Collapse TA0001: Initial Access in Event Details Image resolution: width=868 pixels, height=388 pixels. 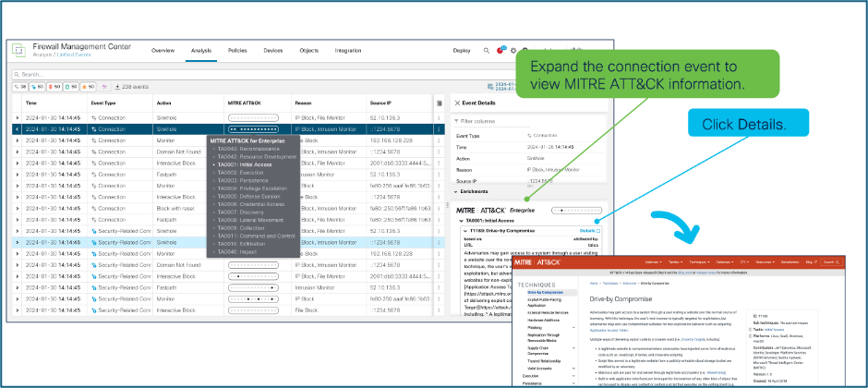pos(462,220)
